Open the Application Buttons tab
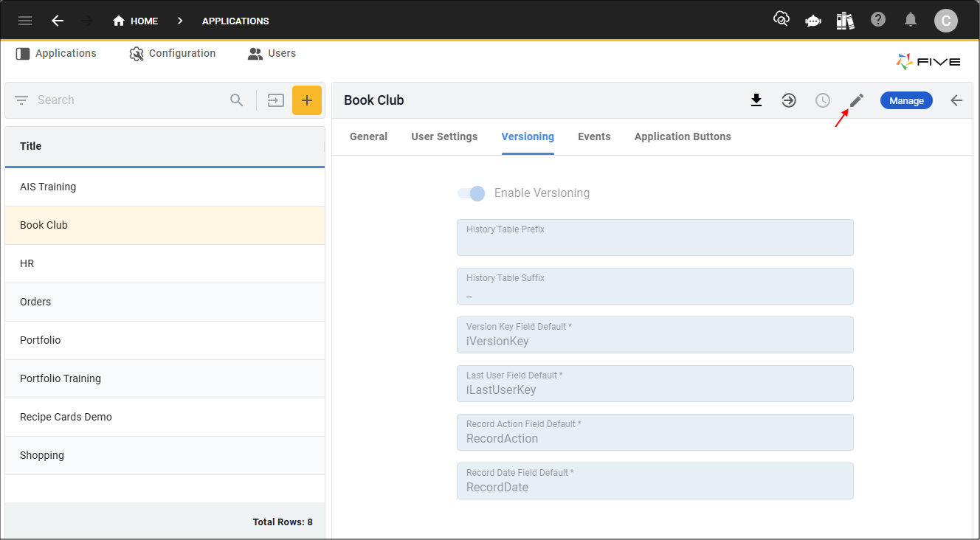Viewport: 980px width, 540px height. [x=683, y=136]
